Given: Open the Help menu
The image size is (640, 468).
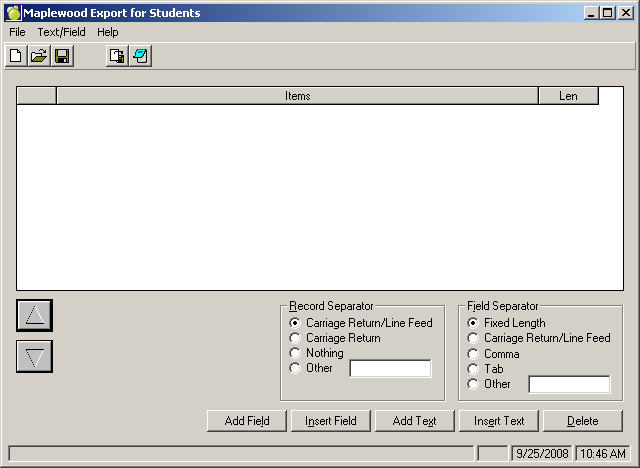Looking at the screenshot, I should 107,32.
